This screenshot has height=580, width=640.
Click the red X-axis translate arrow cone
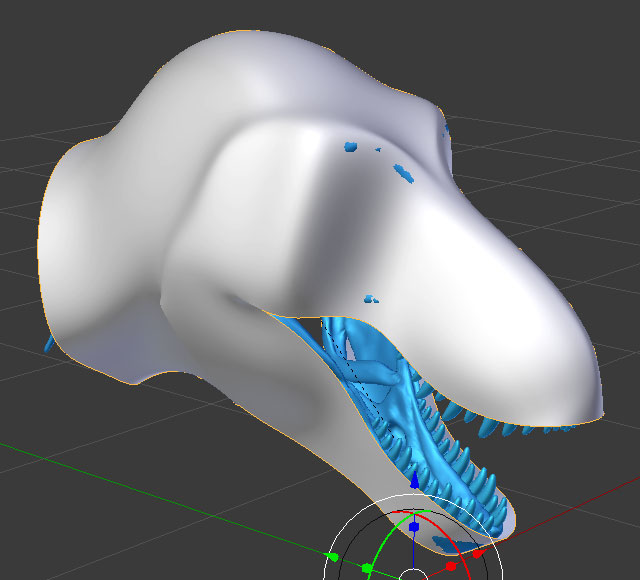pos(478,553)
